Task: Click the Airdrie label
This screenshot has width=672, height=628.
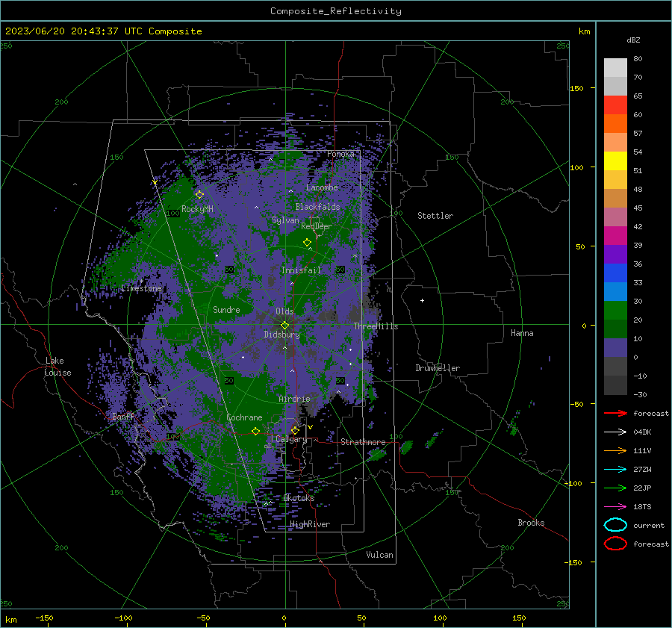Action: pos(294,399)
